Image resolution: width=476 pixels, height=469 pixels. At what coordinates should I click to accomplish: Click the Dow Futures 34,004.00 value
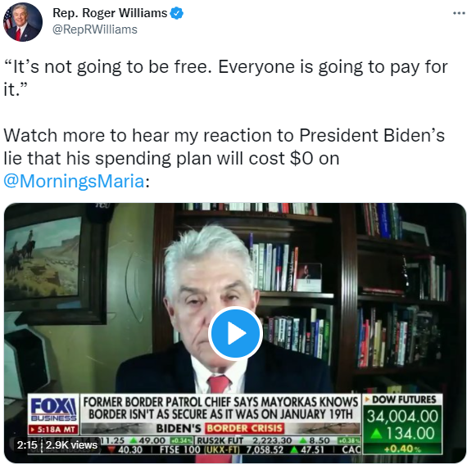[x=402, y=417]
